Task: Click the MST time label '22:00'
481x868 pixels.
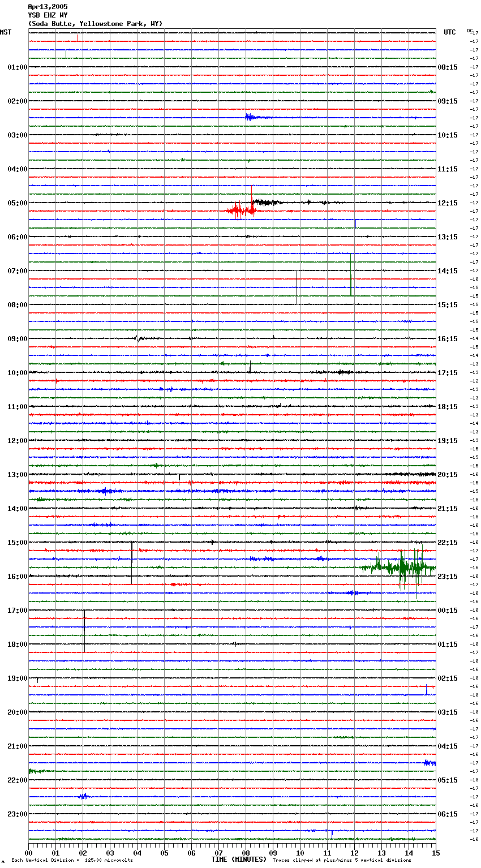Action: 18,780
